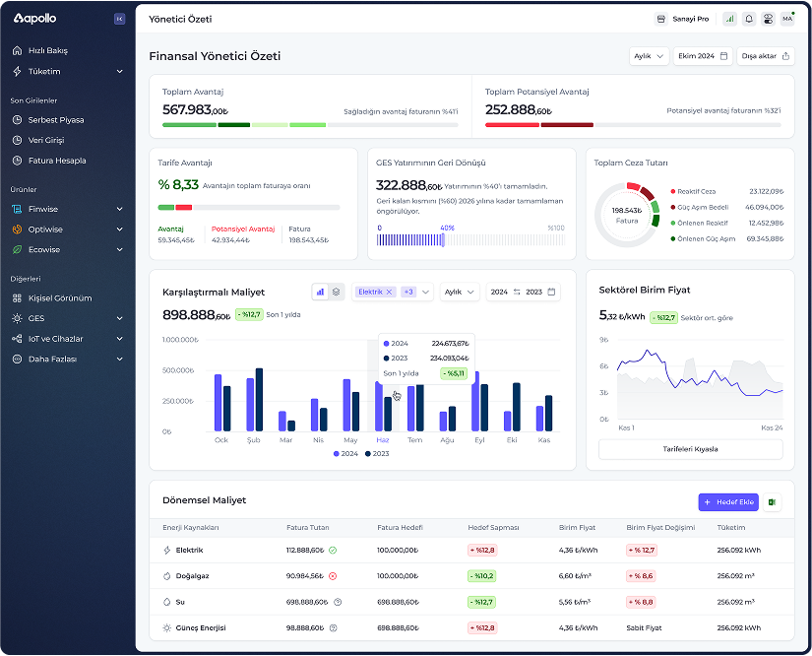Click the Hedef Ekle button
The width and height of the screenshot is (812, 656).
tap(728, 502)
